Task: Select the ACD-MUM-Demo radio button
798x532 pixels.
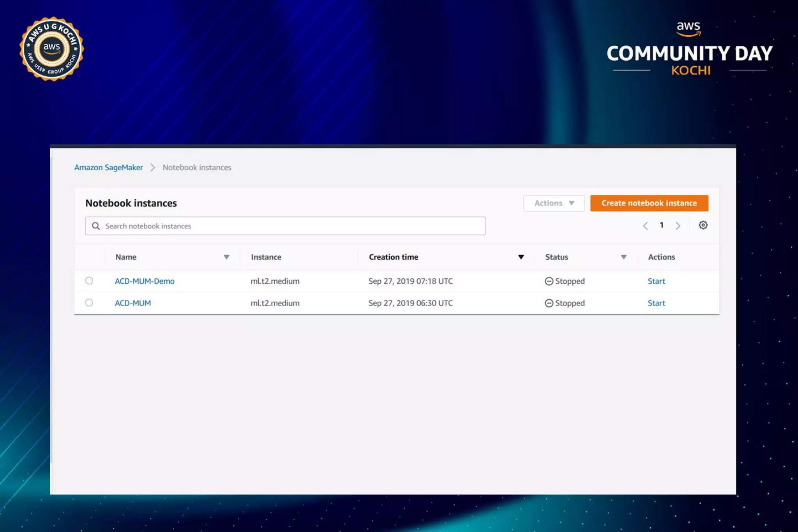Action: [x=89, y=281]
